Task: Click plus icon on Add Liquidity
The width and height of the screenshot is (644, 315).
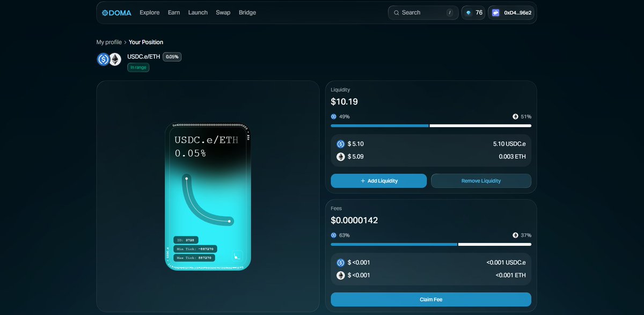Action: click(x=363, y=181)
